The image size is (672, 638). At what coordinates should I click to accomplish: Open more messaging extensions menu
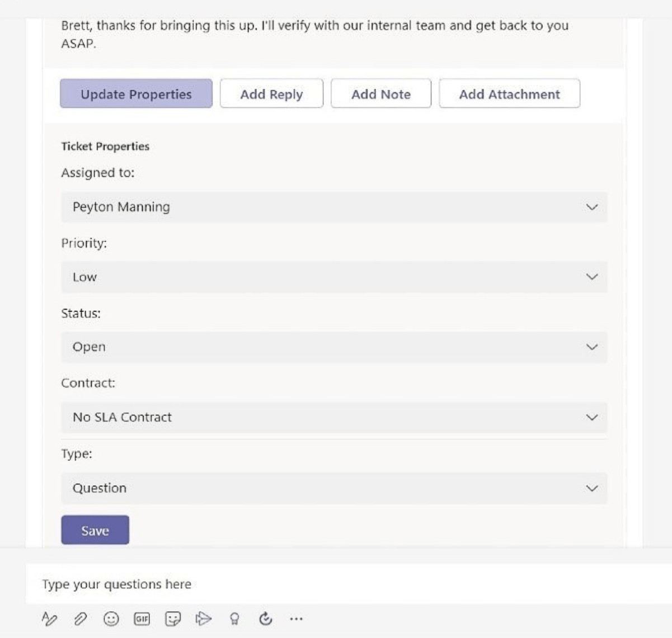[x=296, y=619]
